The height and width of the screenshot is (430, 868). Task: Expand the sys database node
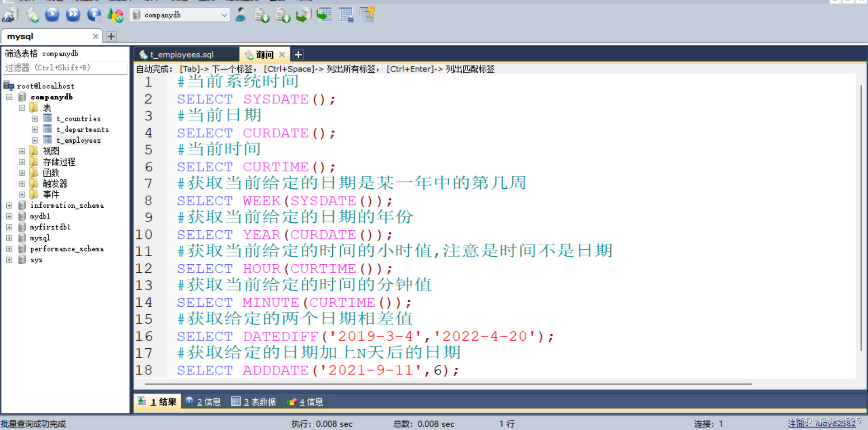[9, 260]
